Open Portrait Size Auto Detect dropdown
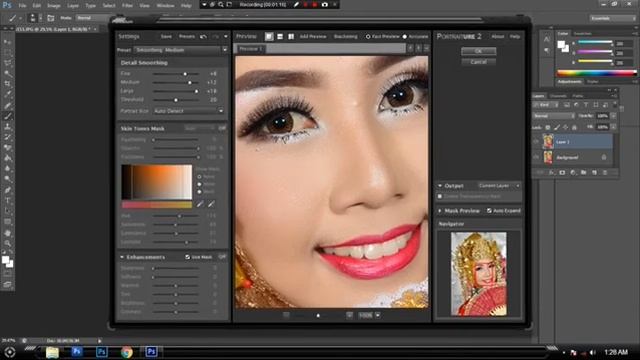This screenshot has width=640, height=360. (189, 111)
